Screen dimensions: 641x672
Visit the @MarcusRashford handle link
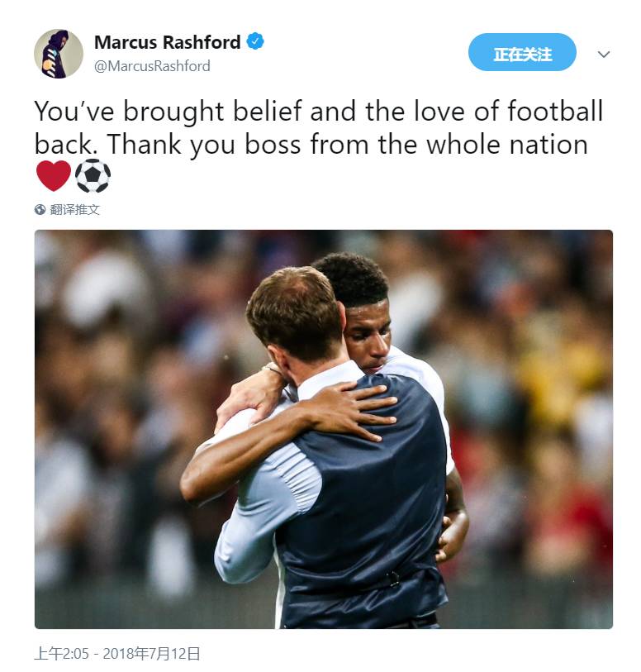click(x=152, y=66)
